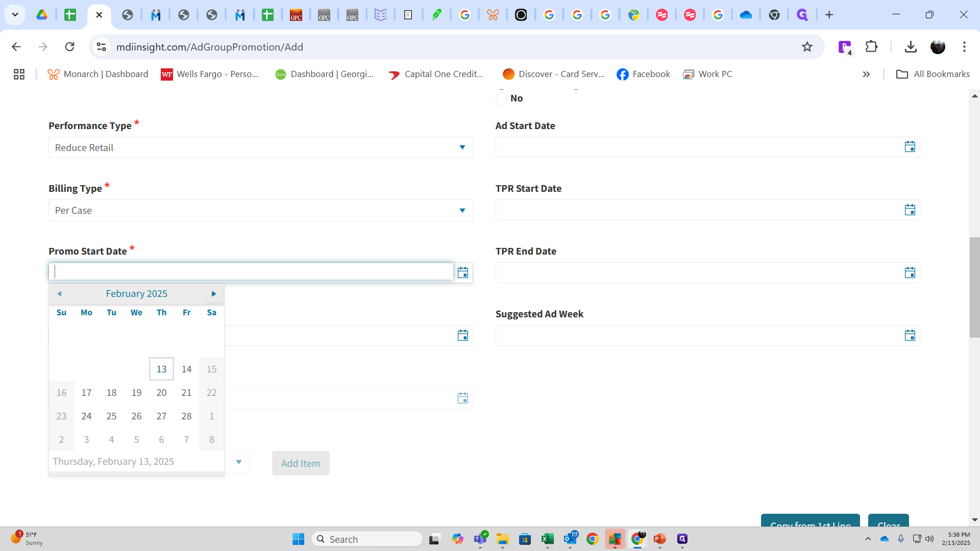Launch Excel from the taskbar
Screen dimensions: 980x551
pyautogui.click(x=548, y=539)
